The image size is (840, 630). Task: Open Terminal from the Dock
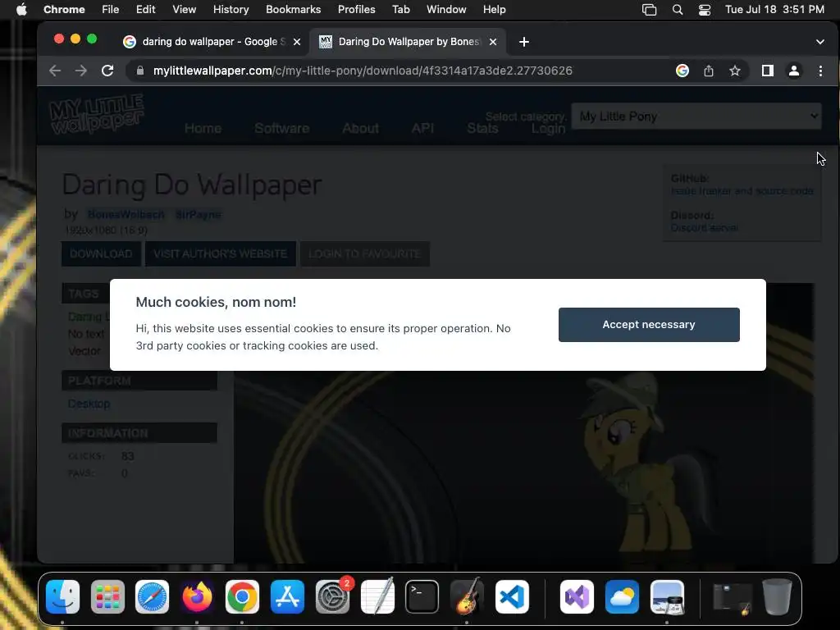pyautogui.click(x=422, y=597)
